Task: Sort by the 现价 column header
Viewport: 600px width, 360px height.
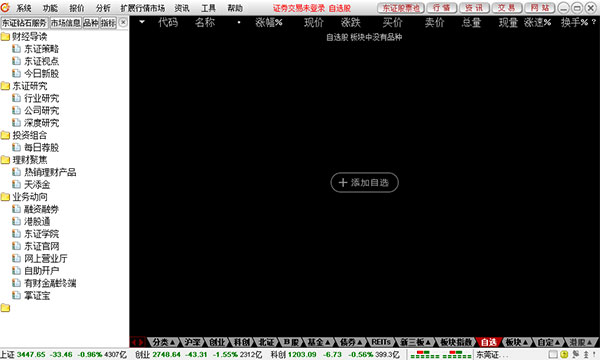Action: tap(314, 23)
